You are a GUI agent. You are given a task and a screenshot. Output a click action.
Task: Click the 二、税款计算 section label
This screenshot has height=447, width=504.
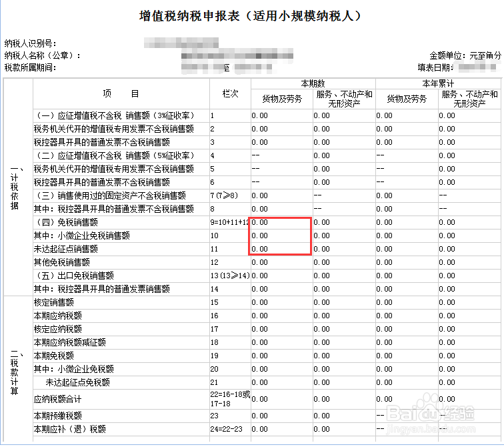[15, 372]
